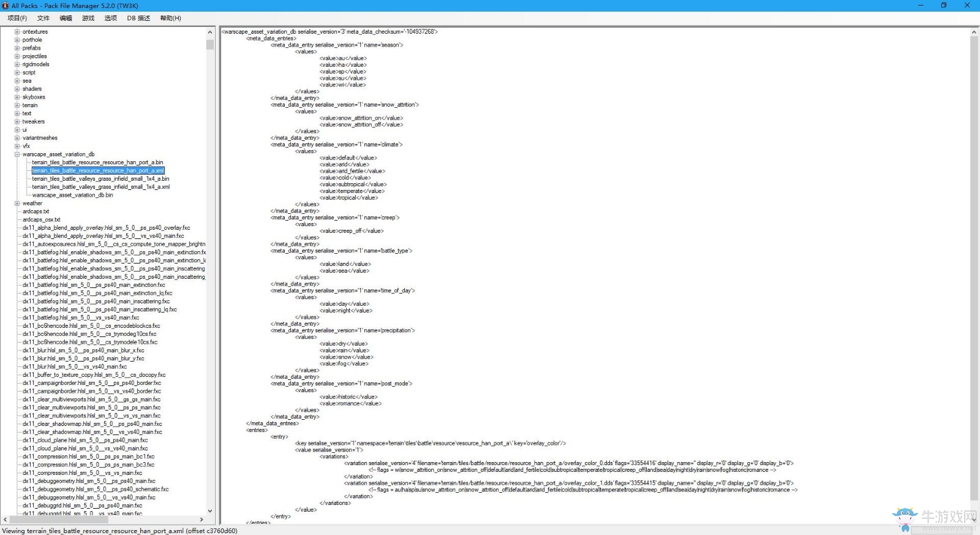Select dx11_battlefog vs40_main.fxc file
The height and width of the screenshot is (535, 980).
[81, 317]
